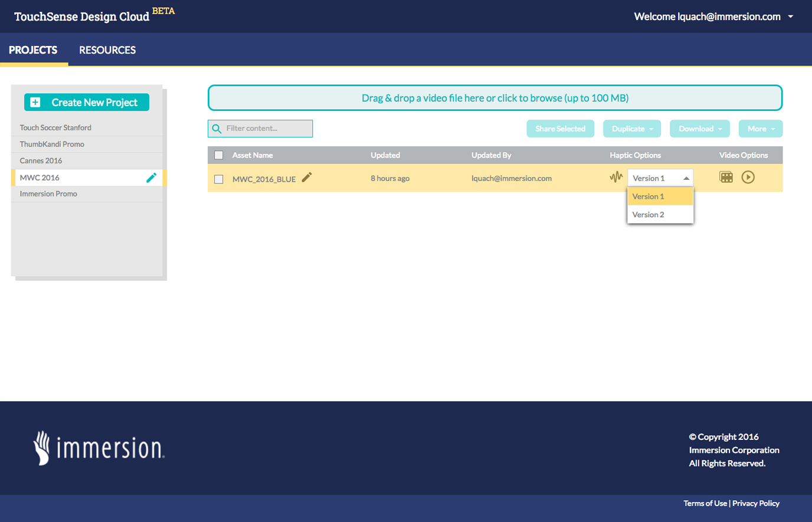
Task: Click into the Filter content field
Action: point(267,129)
